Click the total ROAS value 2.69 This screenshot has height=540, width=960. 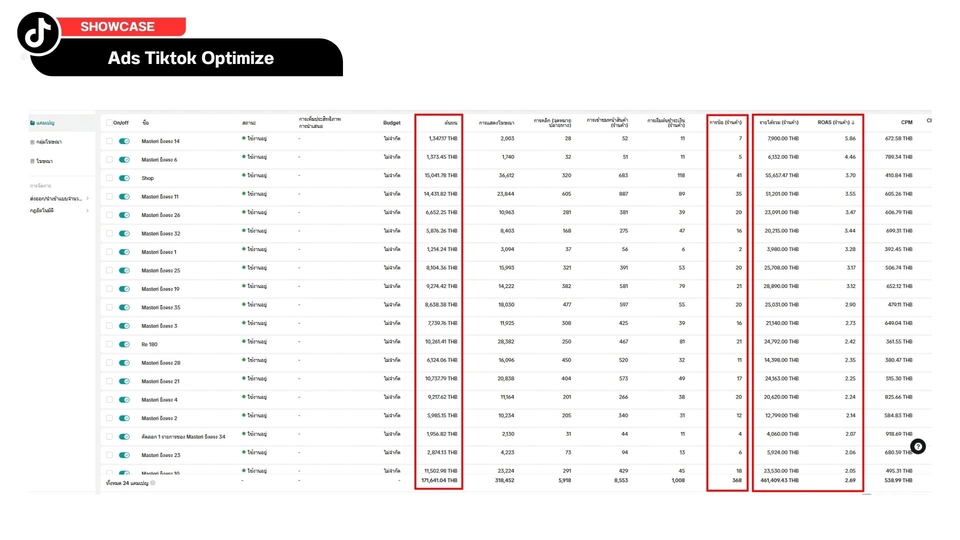click(x=850, y=481)
